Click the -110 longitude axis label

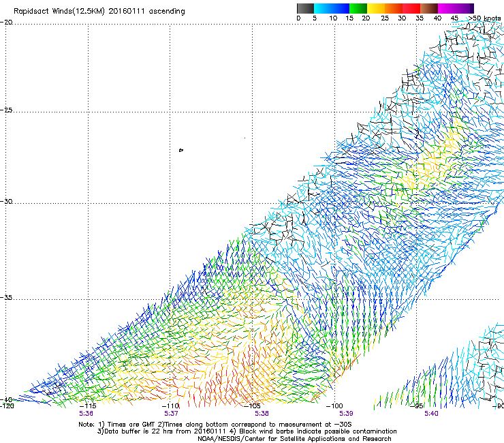(170, 406)
